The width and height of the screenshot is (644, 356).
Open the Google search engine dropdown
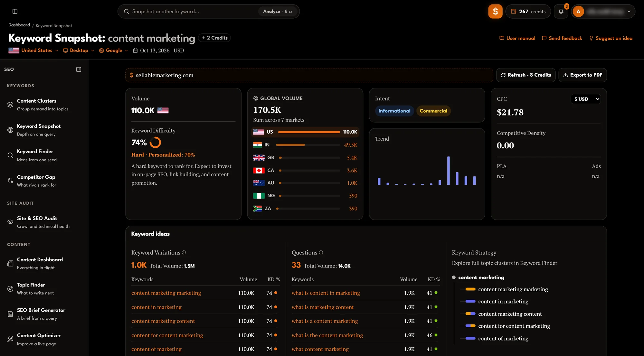[113, 51]
